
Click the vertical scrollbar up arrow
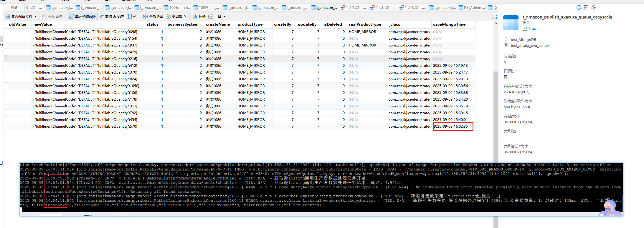click(496, 24)
